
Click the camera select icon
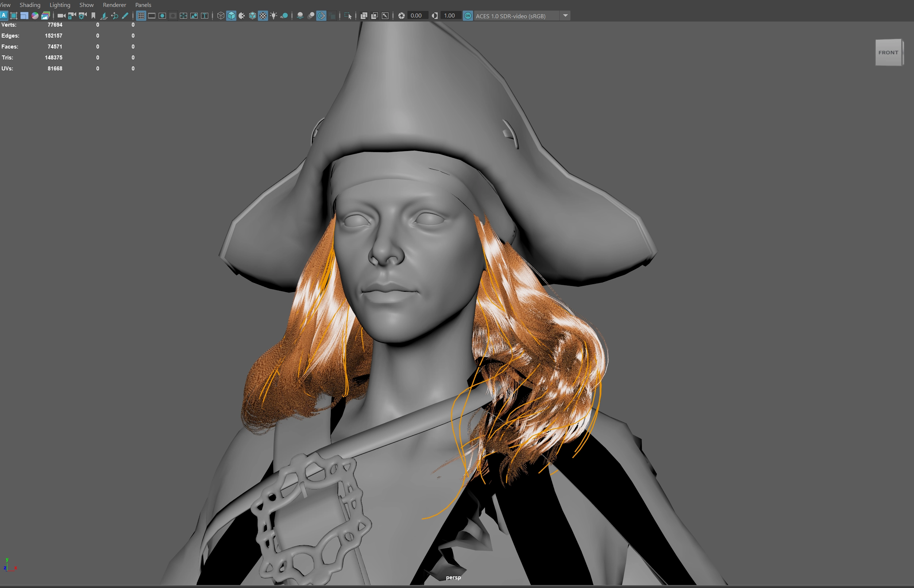tap(61, 16)
